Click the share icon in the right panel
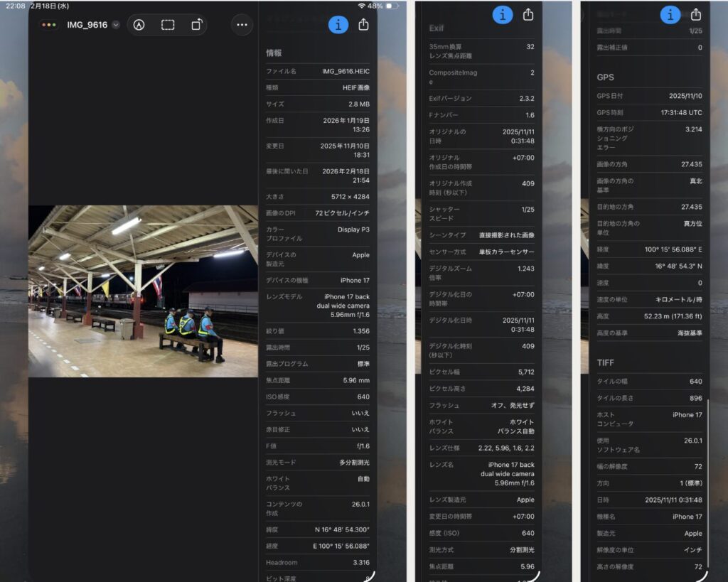Image resolution: width=728 pixels, height=582 pixels. 696,14
